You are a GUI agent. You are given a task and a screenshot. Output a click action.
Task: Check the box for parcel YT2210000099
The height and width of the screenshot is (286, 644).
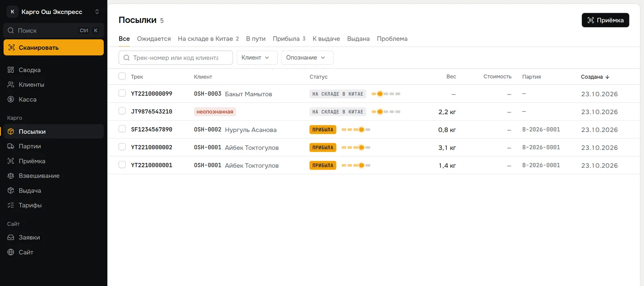[x=122, y=93]
